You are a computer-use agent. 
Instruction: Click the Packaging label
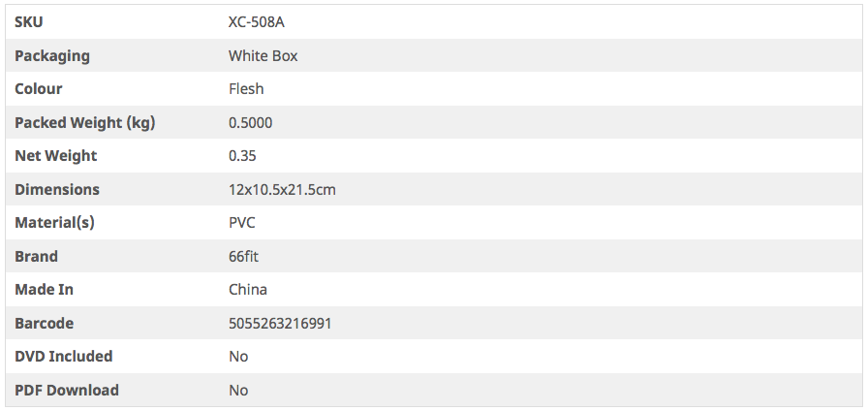click(52, 56)
